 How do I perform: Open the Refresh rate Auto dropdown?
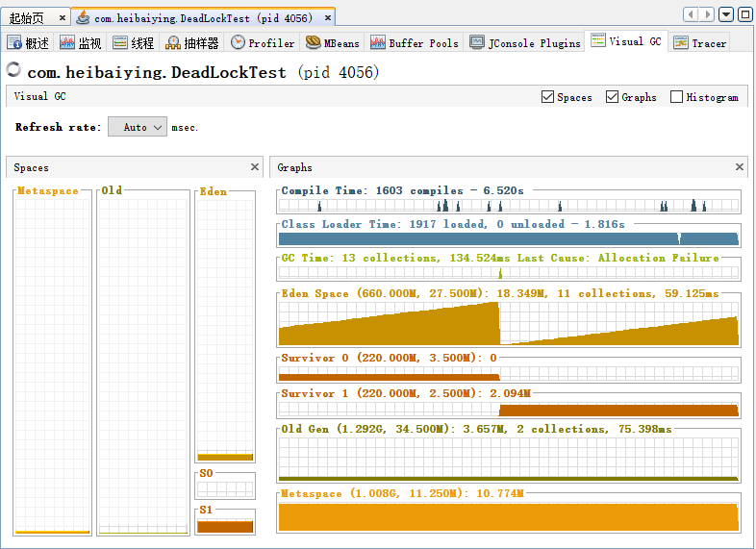click(138, 127)
